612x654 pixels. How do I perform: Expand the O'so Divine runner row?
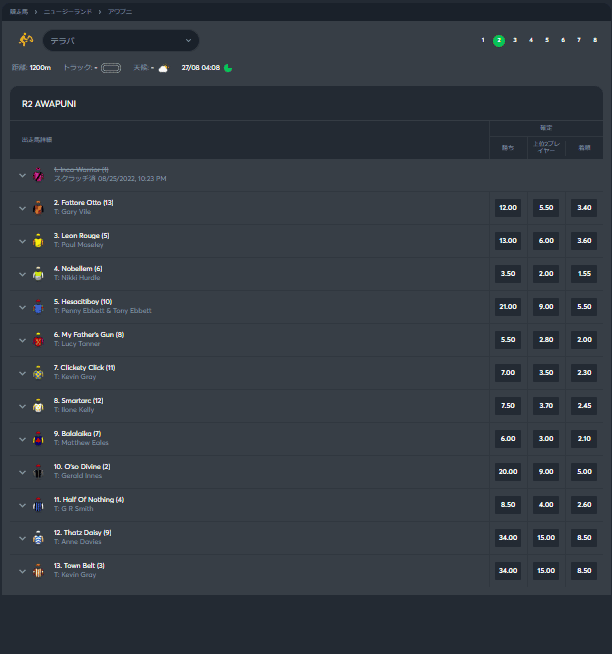click(x=22, y=471)
